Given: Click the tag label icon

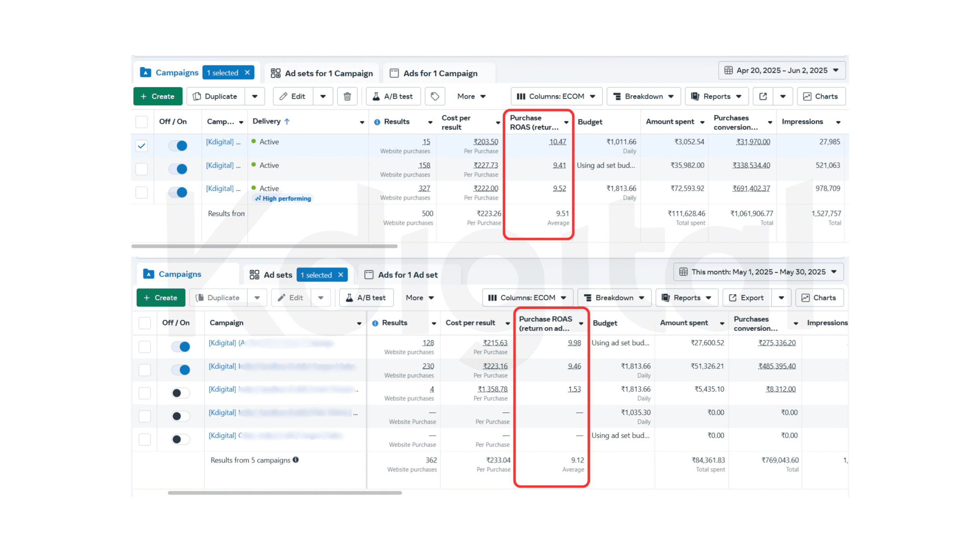Looking at the screenshot, I should pos(434,96).
